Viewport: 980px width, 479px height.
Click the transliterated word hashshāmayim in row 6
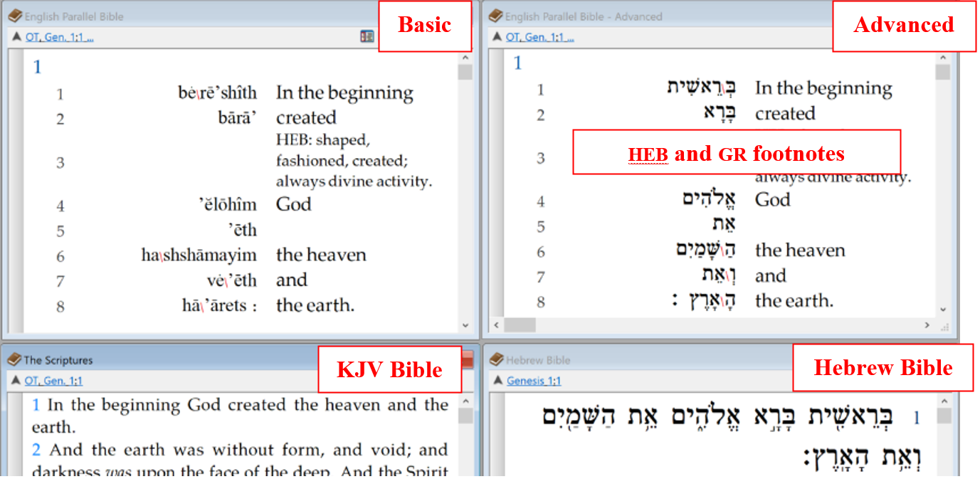pos(199,255)
